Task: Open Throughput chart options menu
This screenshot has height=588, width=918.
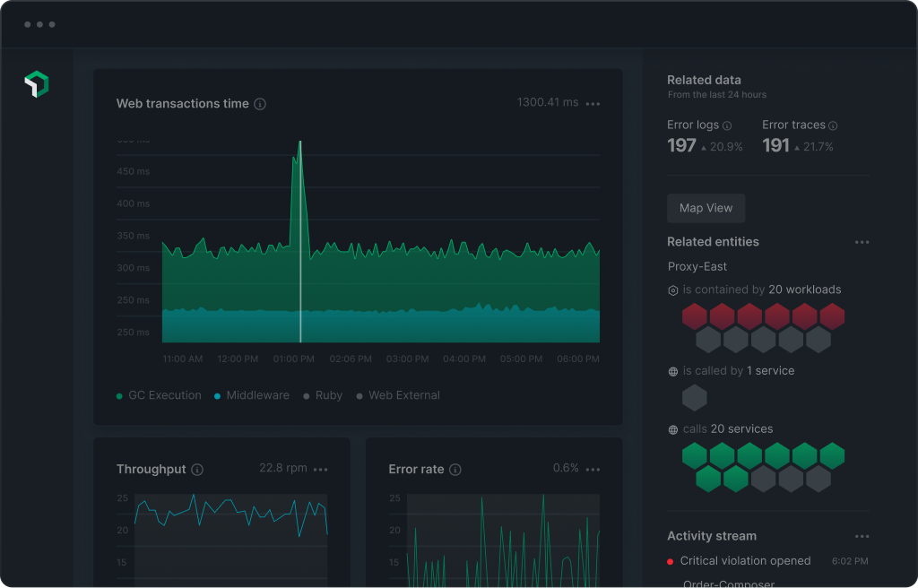Action: pos(320,470)
